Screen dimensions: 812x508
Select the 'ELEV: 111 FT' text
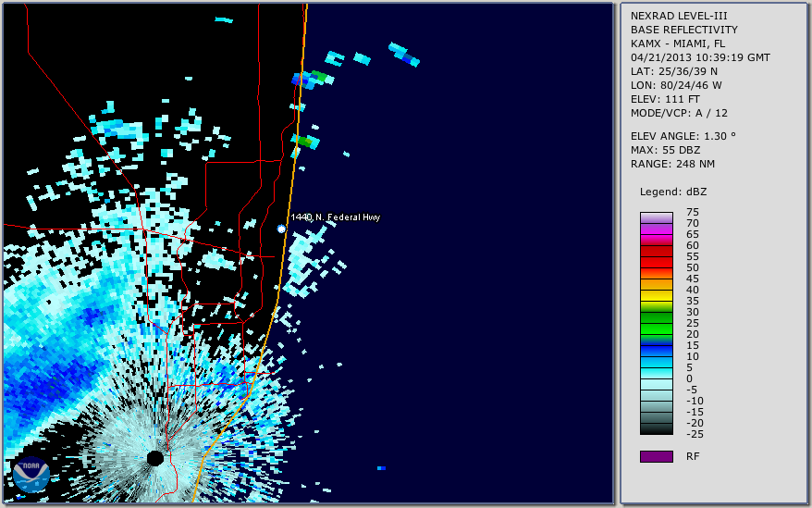[x=665, y=99]
